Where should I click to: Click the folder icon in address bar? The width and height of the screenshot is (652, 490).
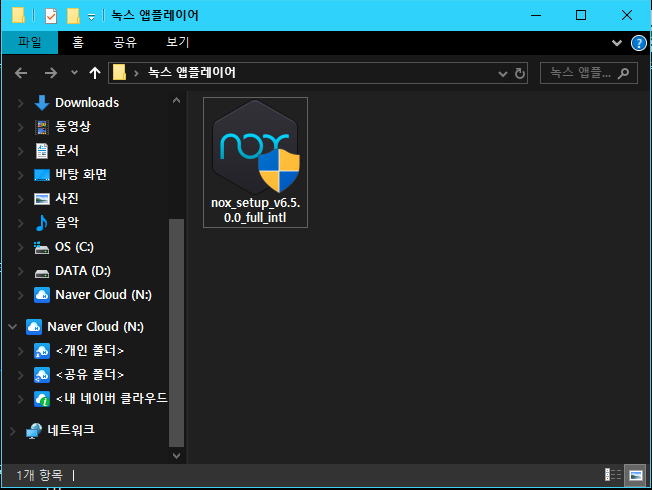point(119,72)
